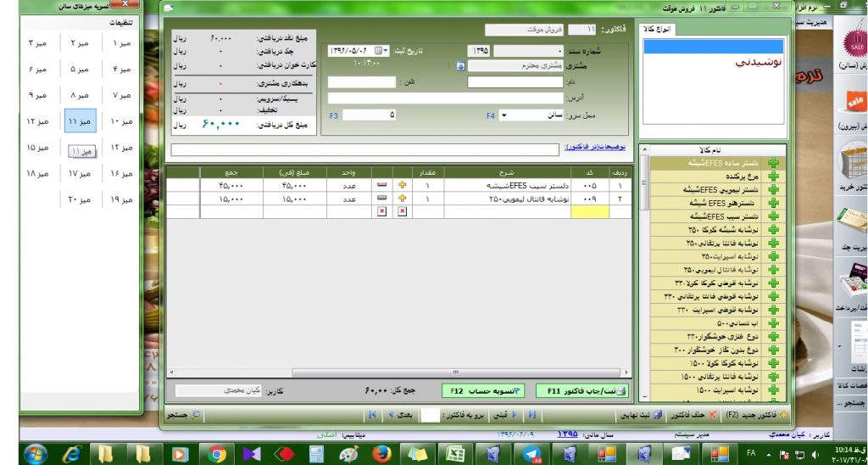Click the ثبت/چاپ فاکتور F11 button
Image resolution: width=868 pixels, height=465 pixels.
580,390
